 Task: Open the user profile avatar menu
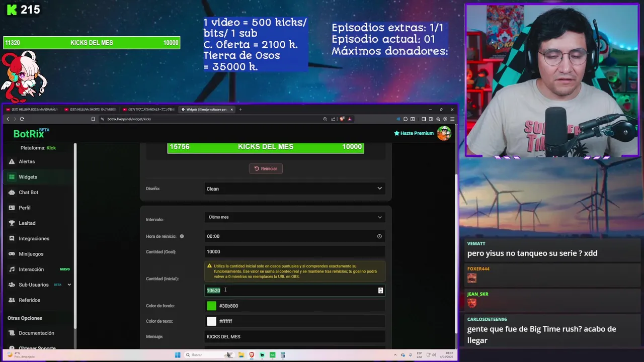[444, 133]
